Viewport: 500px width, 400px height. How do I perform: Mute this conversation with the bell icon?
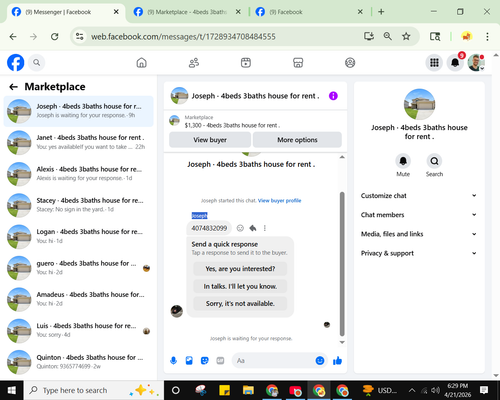[403, 161]
